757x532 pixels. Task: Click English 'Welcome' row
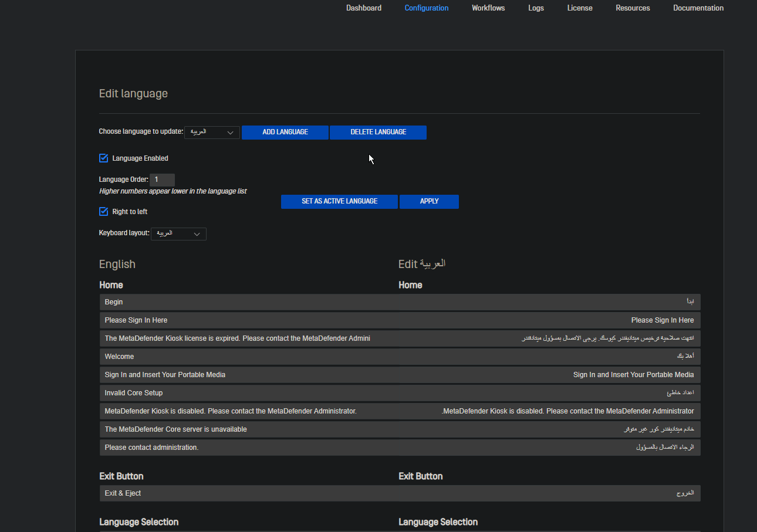coord(249,357)
